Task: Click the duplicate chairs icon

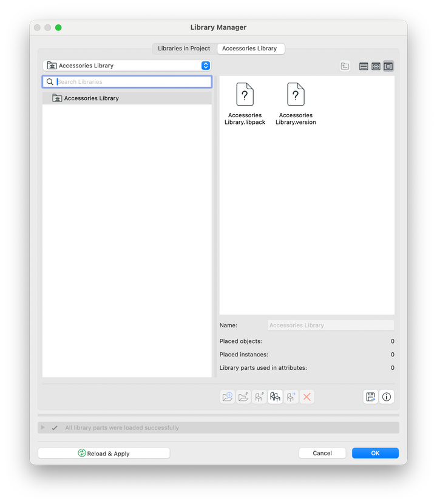Action: point(275,397)
